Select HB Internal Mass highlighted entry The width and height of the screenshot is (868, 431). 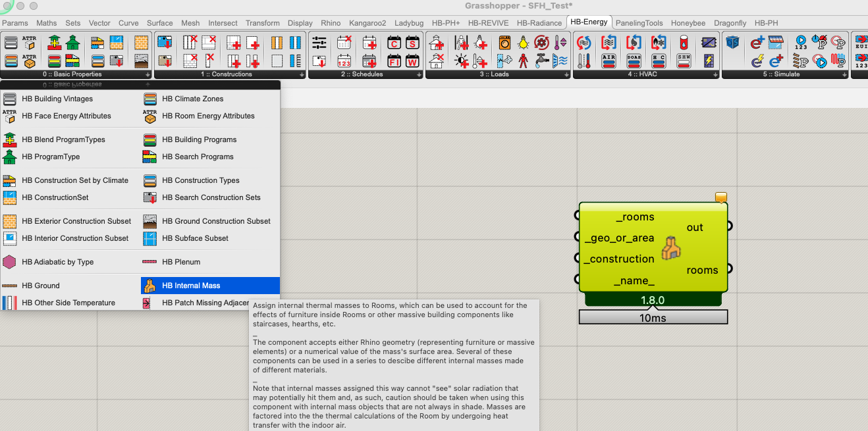tap(211, 286)
